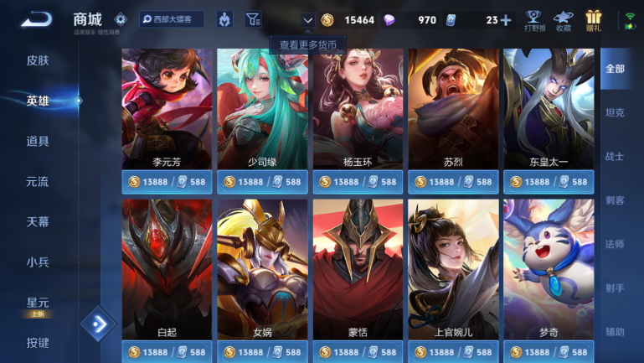Buy 李元芳 with the price button

pos(167,182)
